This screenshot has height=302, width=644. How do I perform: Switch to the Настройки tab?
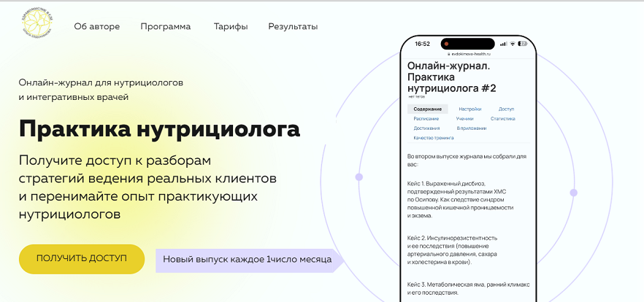pos(469,109)
